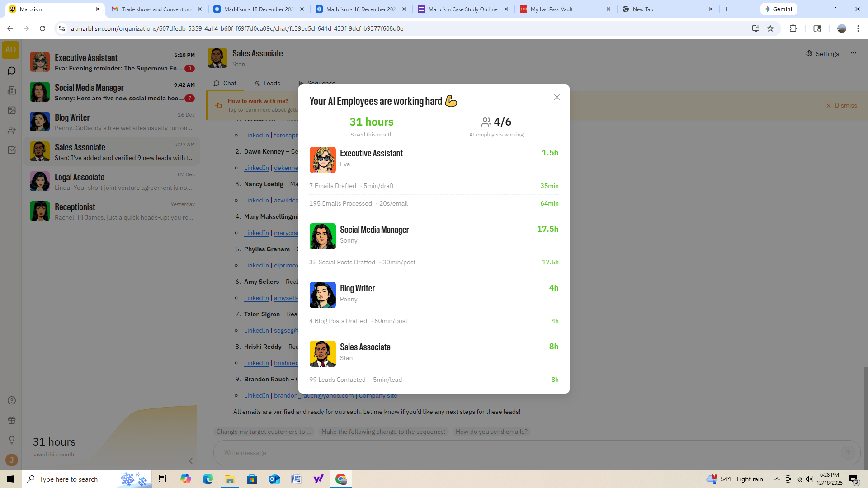Select 'Make the following change to the sequence' suggestion
Viewport: 868px width, 488px height.
pyautogui.click(x=383, y=432)
